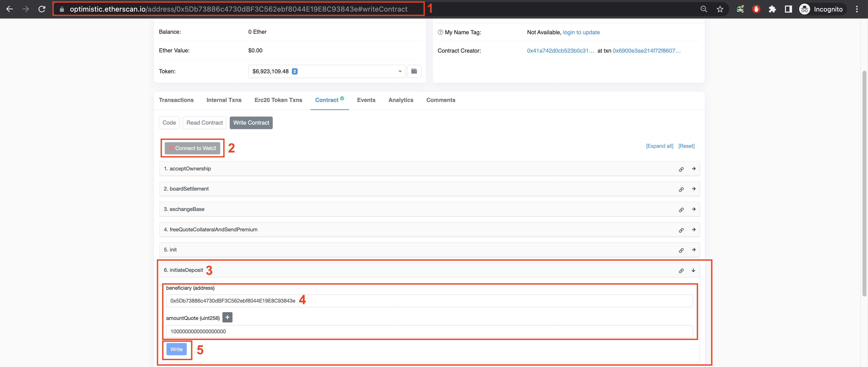Click the permalink icon for initiateDeposit

pos(681,271)
